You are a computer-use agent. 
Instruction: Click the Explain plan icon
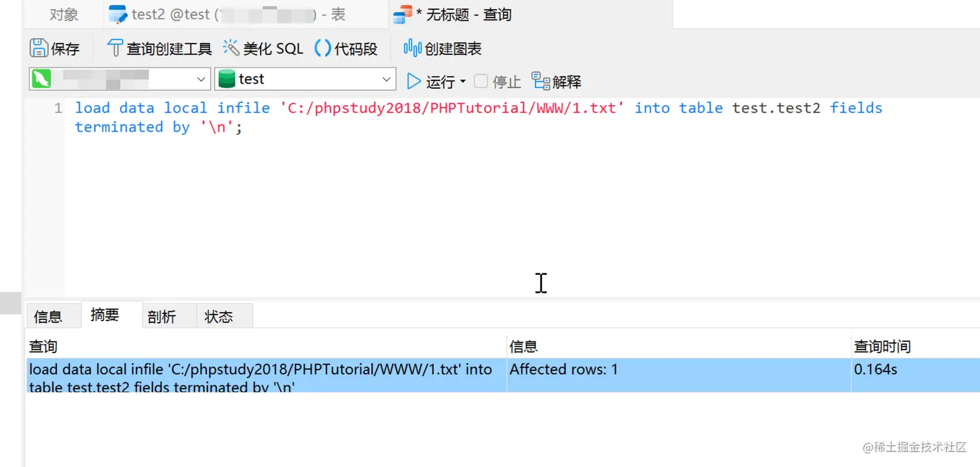pyautogui.click(x=541, y=80)
